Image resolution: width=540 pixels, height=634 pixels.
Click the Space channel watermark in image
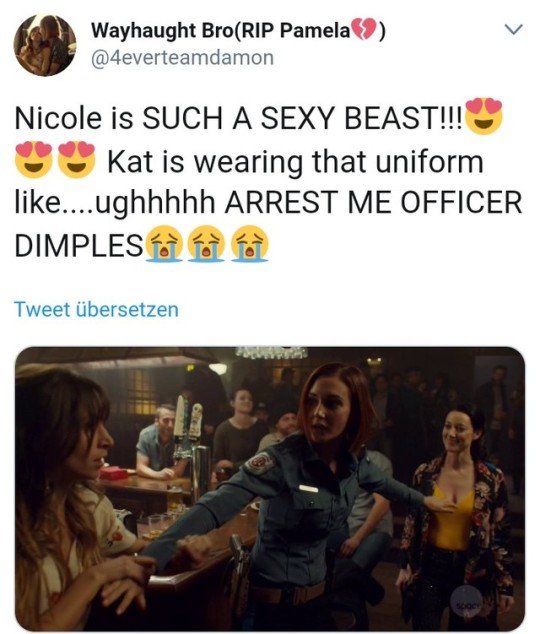pyautogui.click(x=466, y=602)
